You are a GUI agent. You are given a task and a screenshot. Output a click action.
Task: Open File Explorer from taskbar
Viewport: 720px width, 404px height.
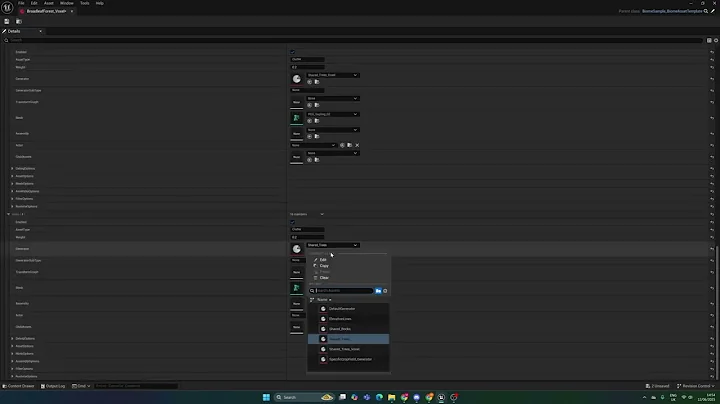[392, 397]
